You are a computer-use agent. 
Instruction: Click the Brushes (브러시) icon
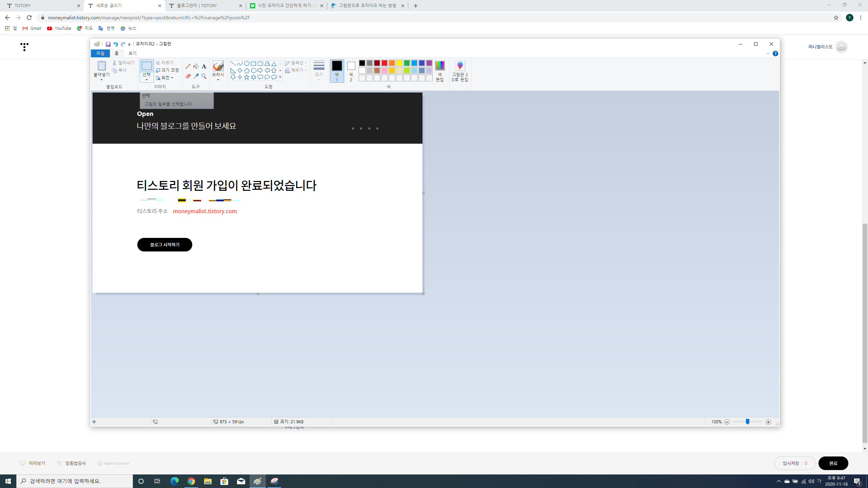218,66
